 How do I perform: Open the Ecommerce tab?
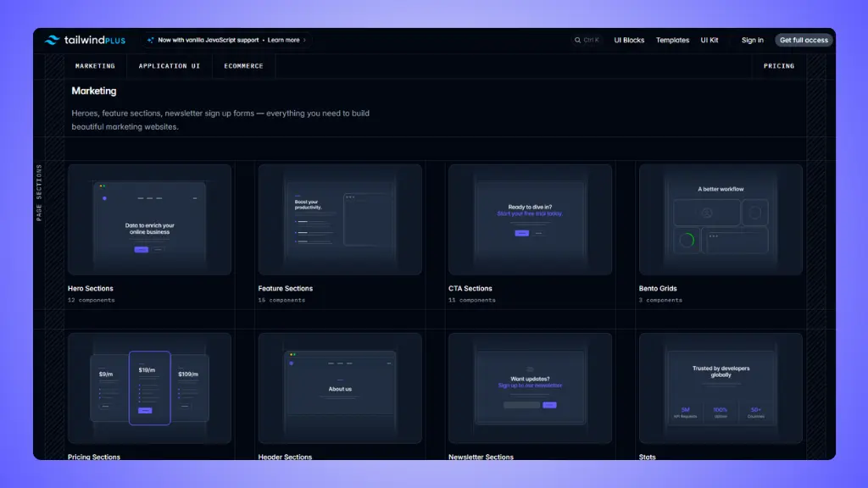pyautogui.click(x=243, y=65)
